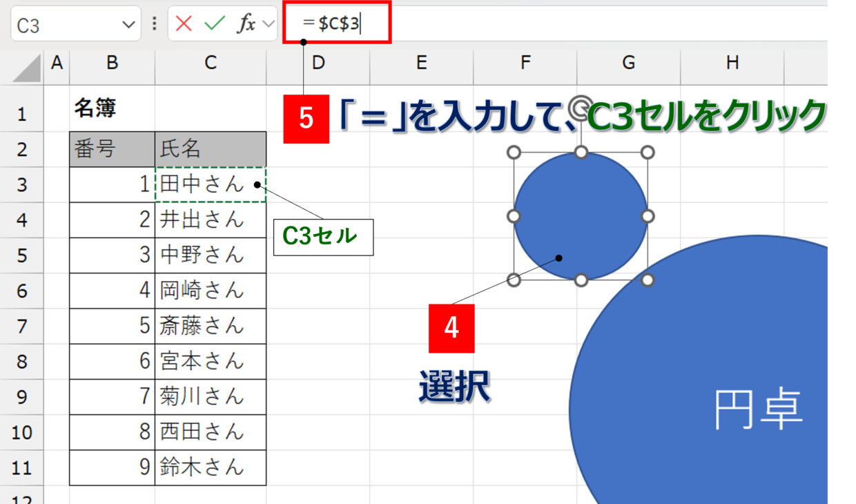Screen dimensions: 856x504
Task: Click the formula bar options dots icon
Action: point(154,24)
